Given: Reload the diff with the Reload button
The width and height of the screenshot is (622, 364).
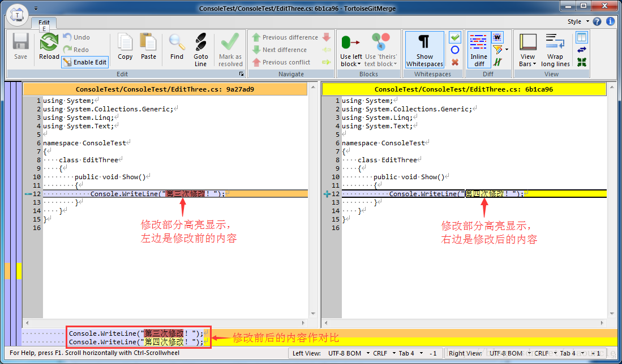Looking at the screenshot, I should coord(49,46).
